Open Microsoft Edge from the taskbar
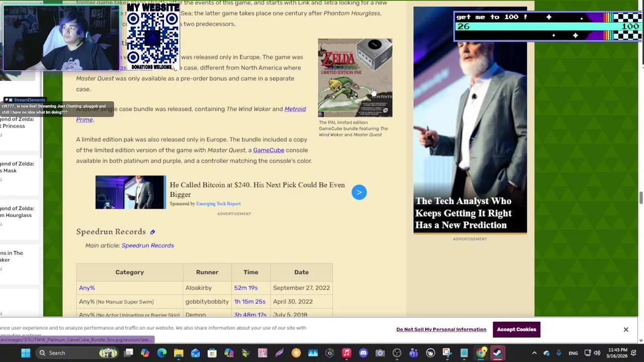The height and width of the screenshot is (362, 644). point(162,353)
